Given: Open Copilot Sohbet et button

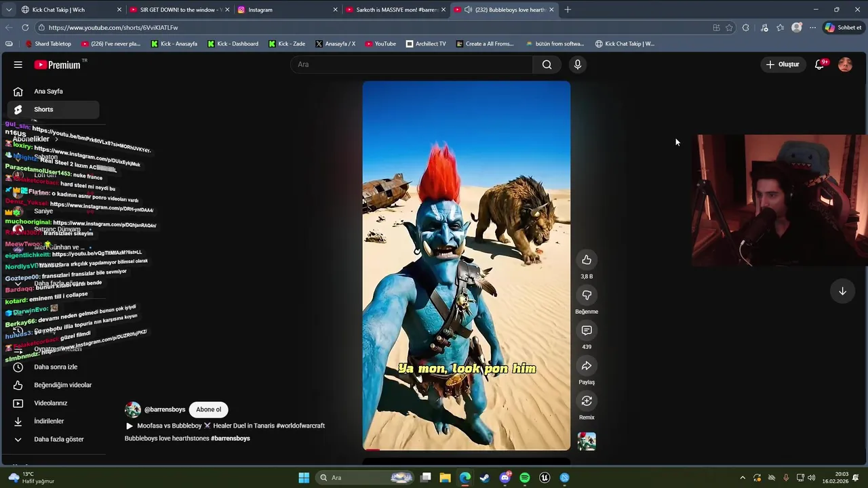Looking at the screenshot, I should (x=842, y=28).
